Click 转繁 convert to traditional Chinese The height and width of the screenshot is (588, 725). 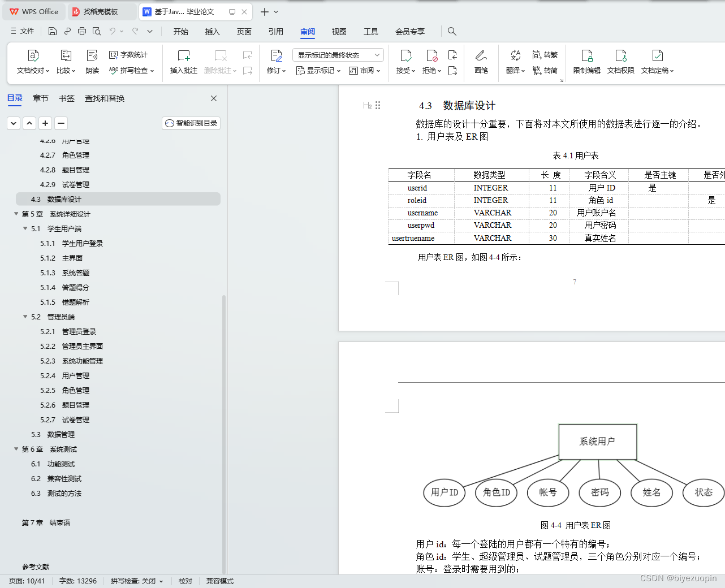(545, 55)
